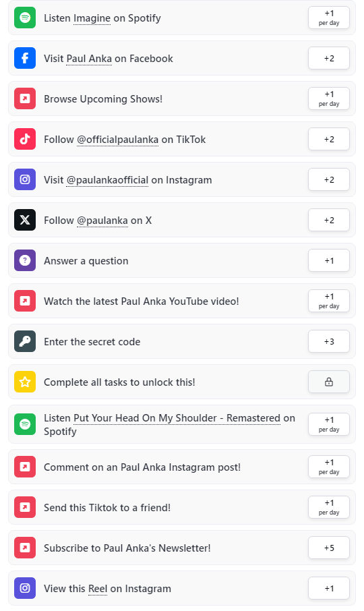This screenshot has width=364, height=611.
Task: Expand the Watch latest YouTube video task
Action: tap(182, 301)
